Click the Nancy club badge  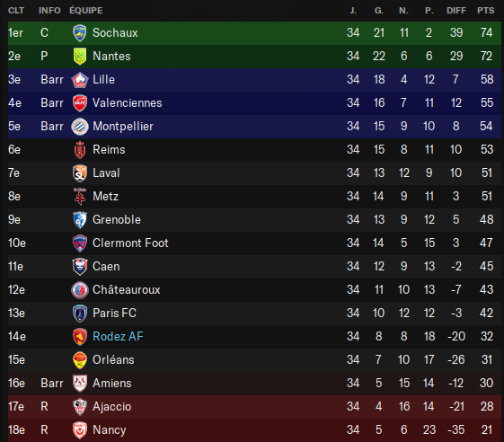(80, 430)
